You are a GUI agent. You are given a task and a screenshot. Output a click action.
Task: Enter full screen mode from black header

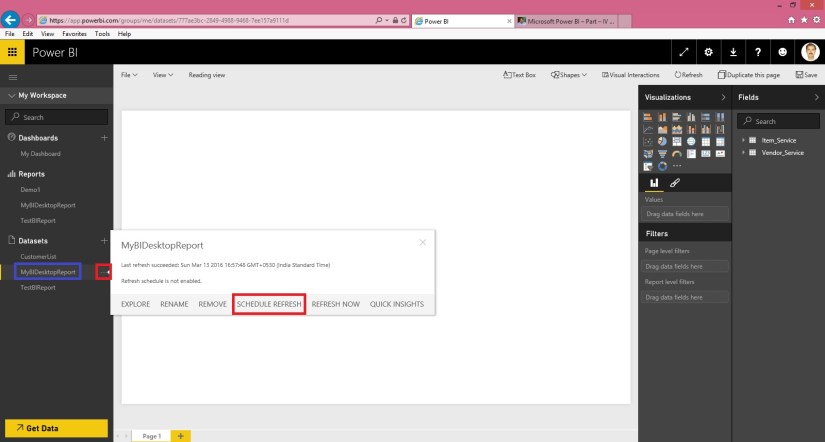684,52
